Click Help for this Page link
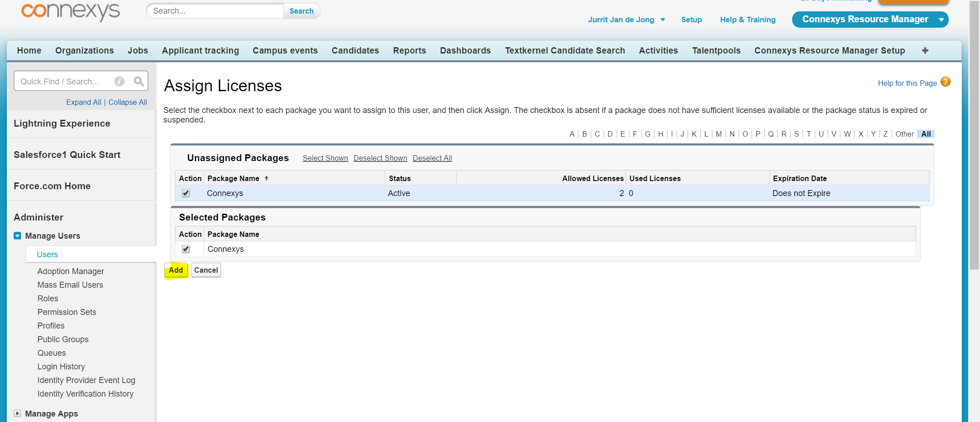The width and height of the screenshot is (980, 422). (907, 83)
